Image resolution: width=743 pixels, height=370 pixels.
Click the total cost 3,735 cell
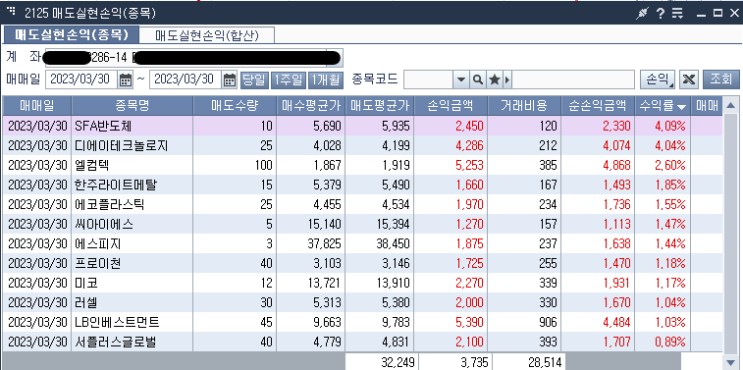pyautogui.click(x=455, y=362)
